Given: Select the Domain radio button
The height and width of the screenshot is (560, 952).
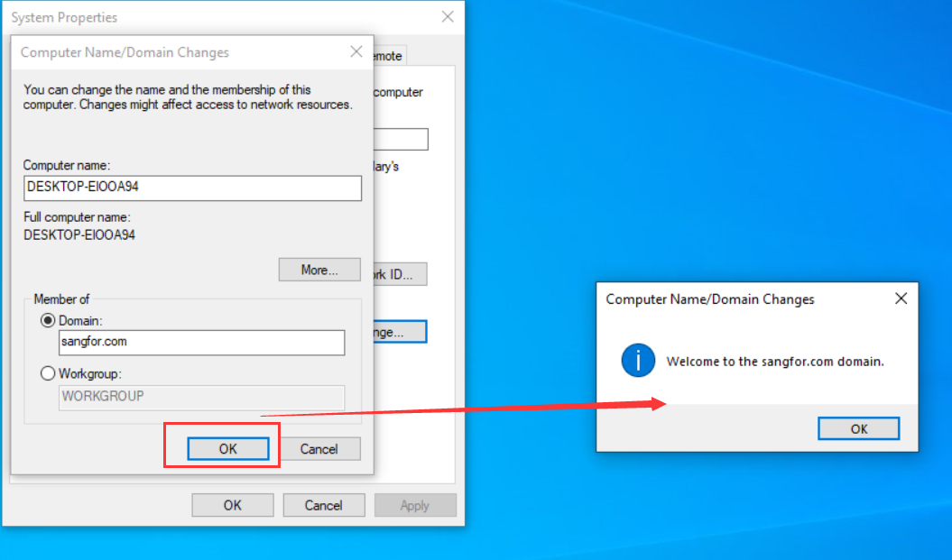Looking at the screenshot, I should [x=48, y=320].
